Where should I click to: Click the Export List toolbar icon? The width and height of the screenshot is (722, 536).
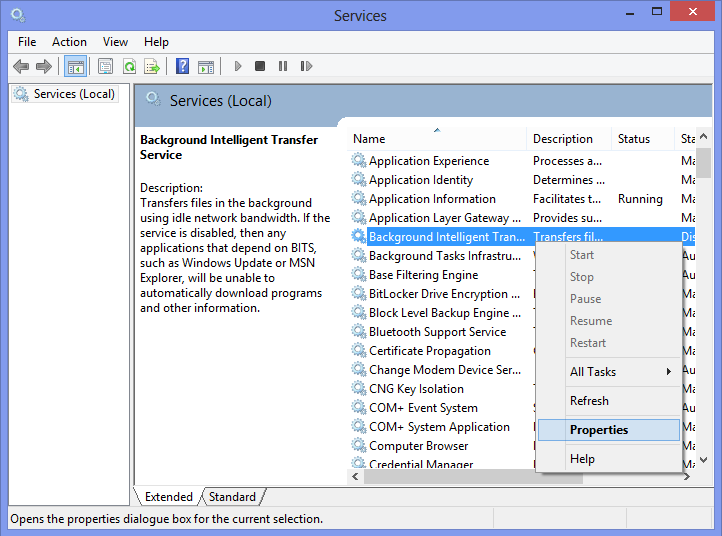(x=152, y=67)
